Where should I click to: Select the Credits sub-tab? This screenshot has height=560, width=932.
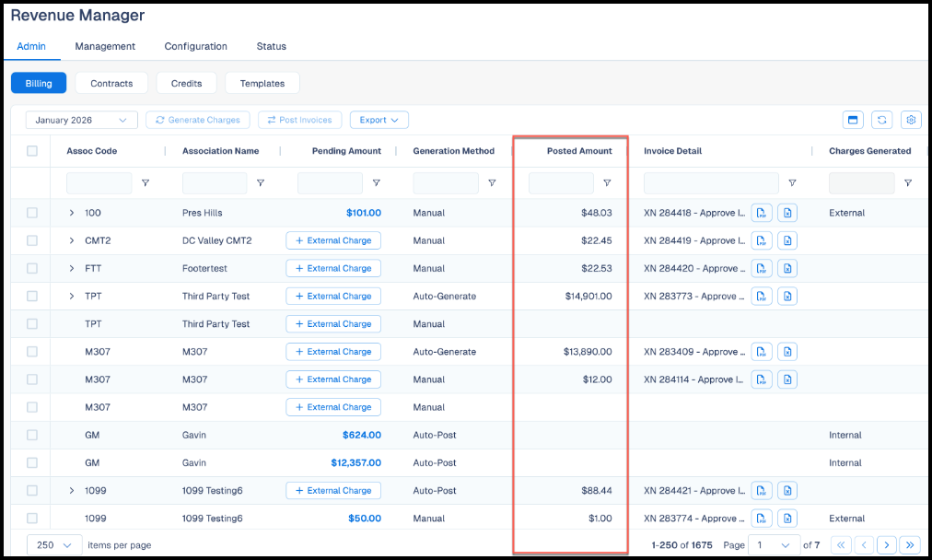tap(187, 83)
